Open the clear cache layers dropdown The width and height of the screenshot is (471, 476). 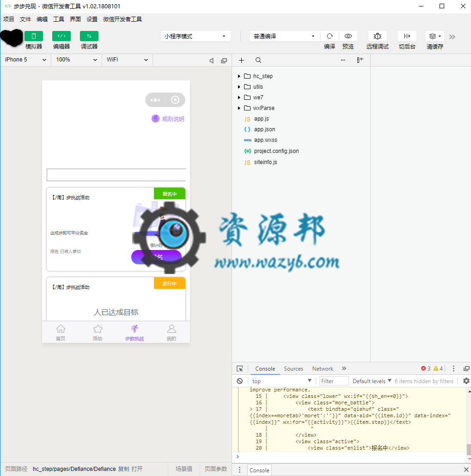point(435,36)
